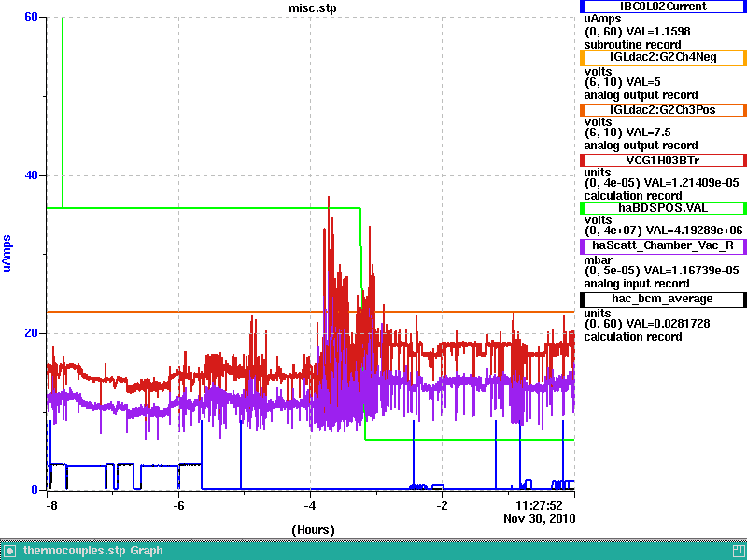Click the text (0, 4e-05) VAL=1.21409e-05

click(662, 183)
